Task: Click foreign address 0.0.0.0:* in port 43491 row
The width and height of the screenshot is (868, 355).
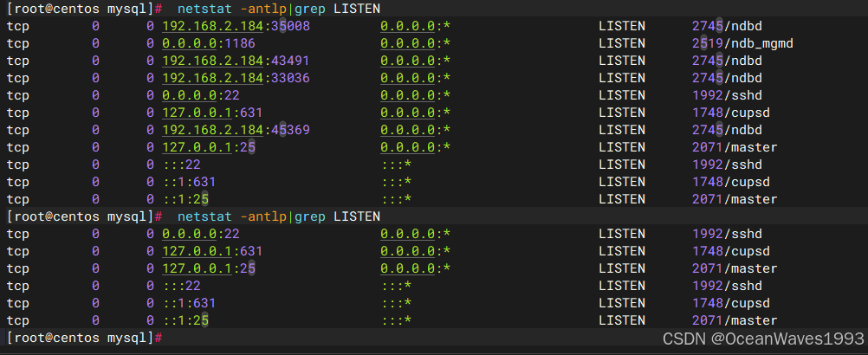Action: pyautogui.click(x=415, y=61)
